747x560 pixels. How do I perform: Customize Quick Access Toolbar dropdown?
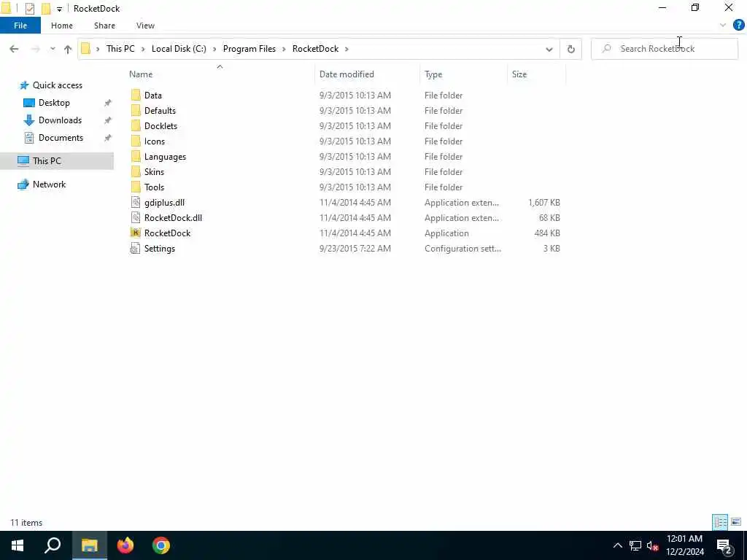(x=59, y=9)
